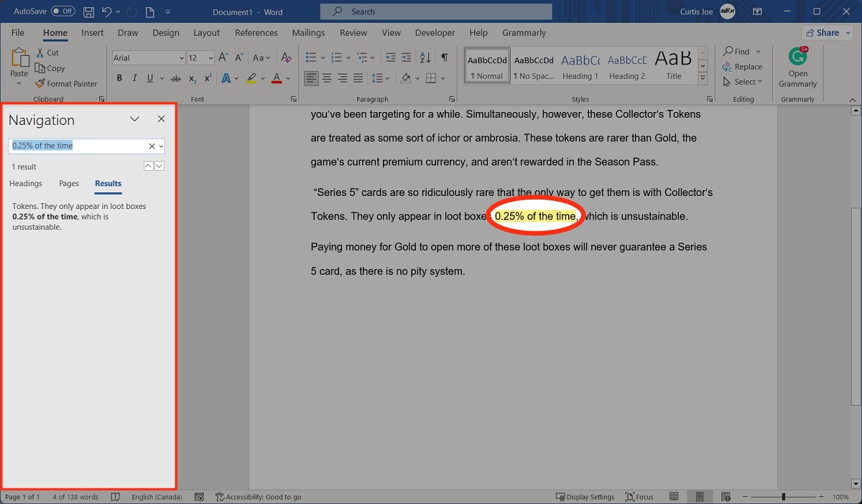Click the Increase Indent icon
This screenshot has height=504, width=862.
coord(406,57)
